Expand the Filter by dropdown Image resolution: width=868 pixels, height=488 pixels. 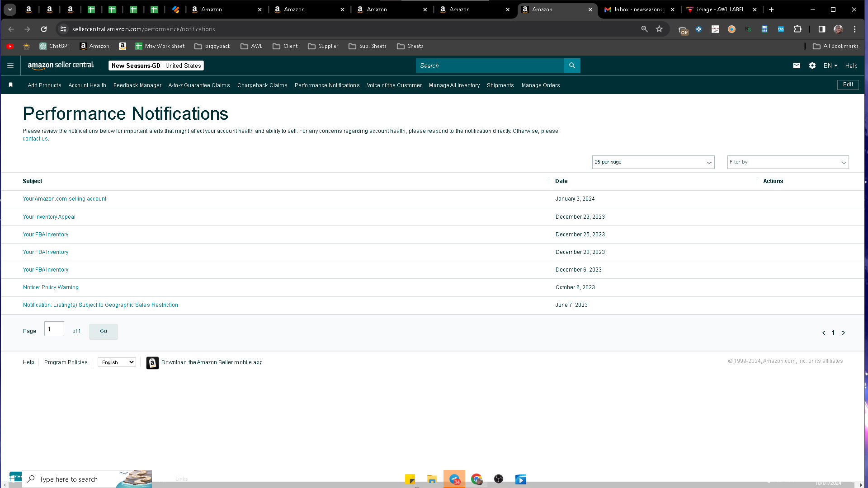point(788,162)
